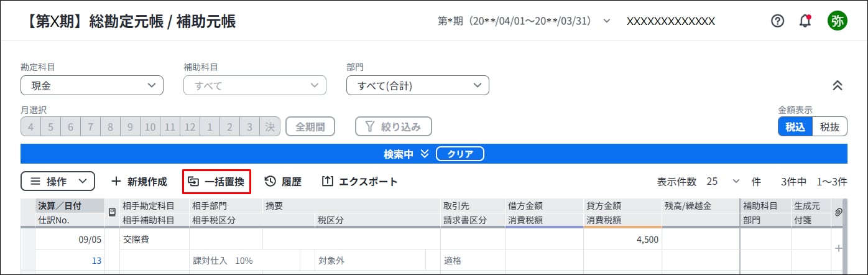Image resolution: width=868 pixels, height=275 pixels.
Task: Open the 表示件数 dropdown showing 25
Action: click(723, 182)
